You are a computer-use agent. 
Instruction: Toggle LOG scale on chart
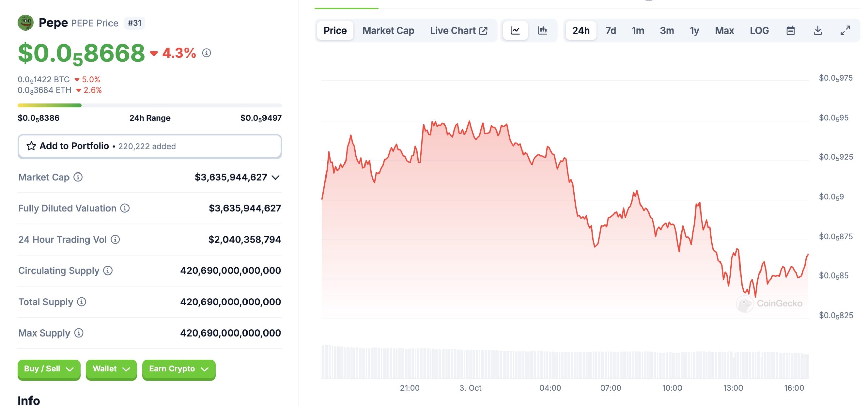click(759, 31)
